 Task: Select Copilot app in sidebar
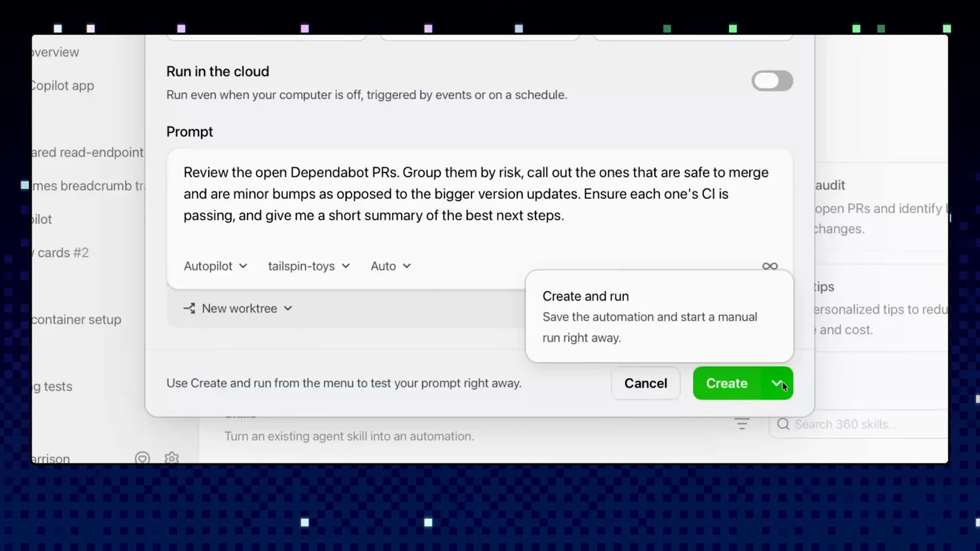(x=62, y=86)
